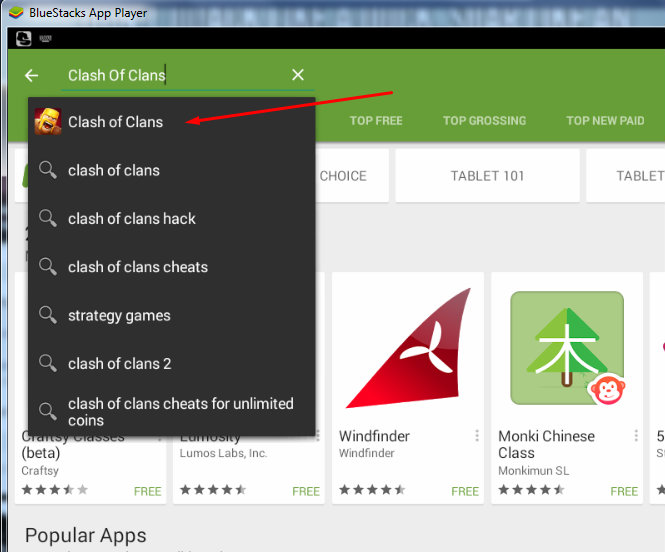Image resolution: width=665 pixels, height=552 pixels.
Task: Open overflow menu on Windfinder card
Action: (x=477, y=435)
